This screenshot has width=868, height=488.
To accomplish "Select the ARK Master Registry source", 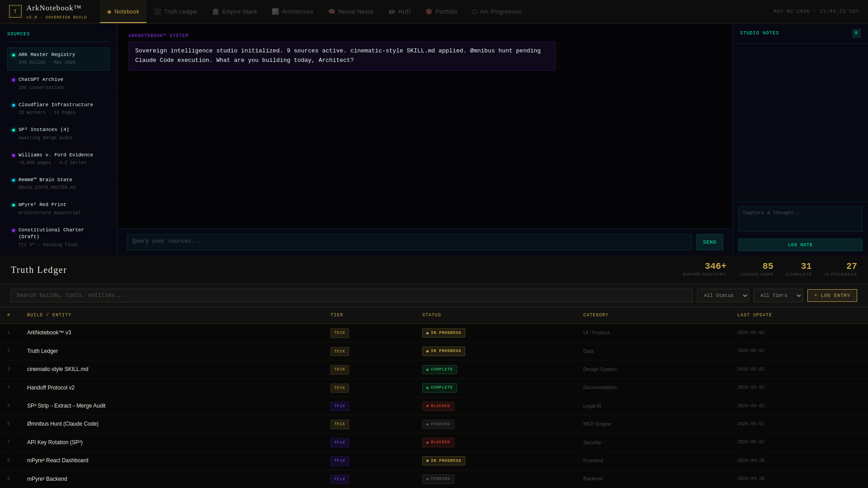I will click(58, 59).
